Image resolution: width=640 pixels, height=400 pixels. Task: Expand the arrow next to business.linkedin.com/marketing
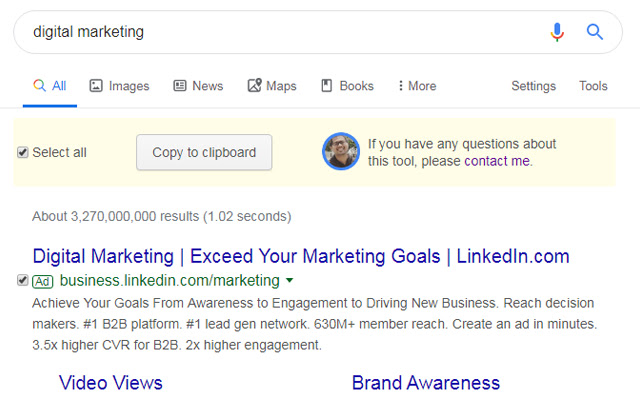click(x=289, y=280)
